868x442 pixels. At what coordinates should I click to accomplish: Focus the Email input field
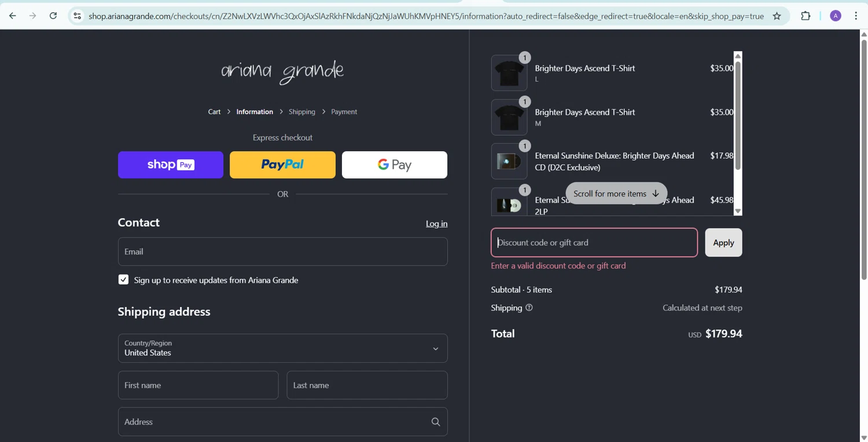click(282, 251)
